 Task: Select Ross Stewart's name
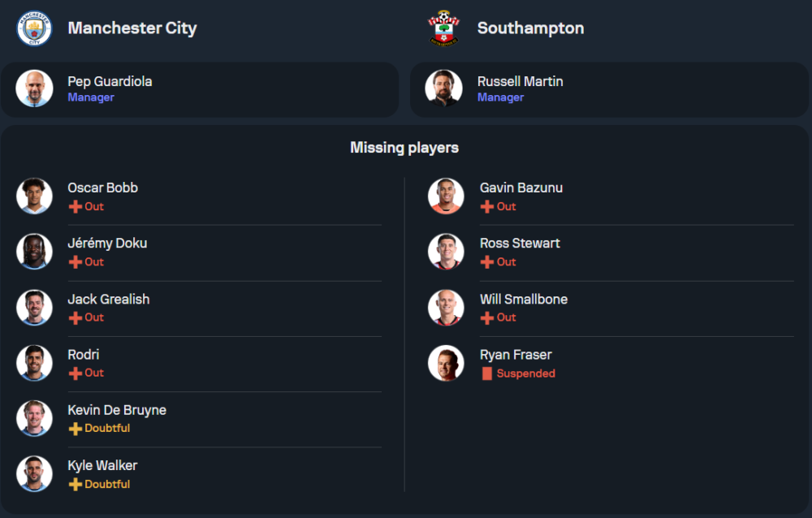(520, 243)
